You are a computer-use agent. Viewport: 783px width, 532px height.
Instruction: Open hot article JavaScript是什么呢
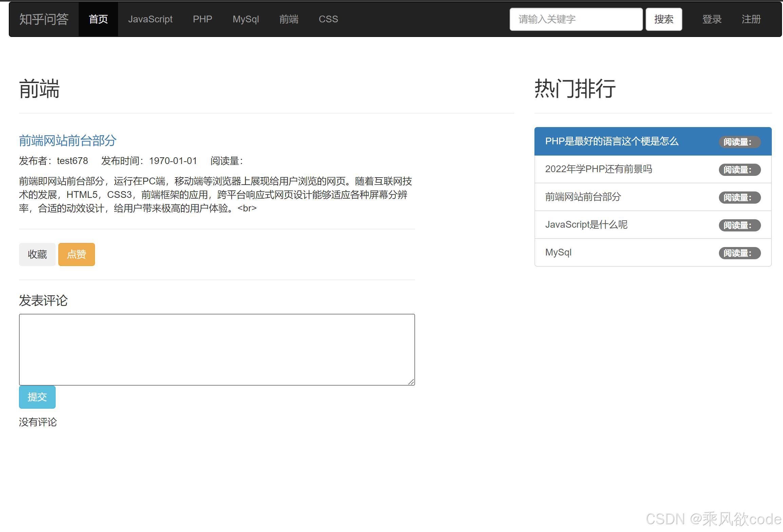586,224
